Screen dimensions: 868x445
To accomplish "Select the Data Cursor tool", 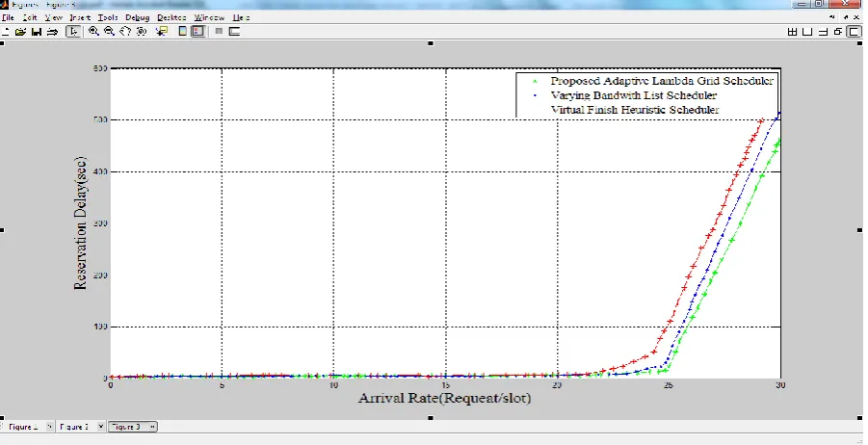I will click(162, 32).
